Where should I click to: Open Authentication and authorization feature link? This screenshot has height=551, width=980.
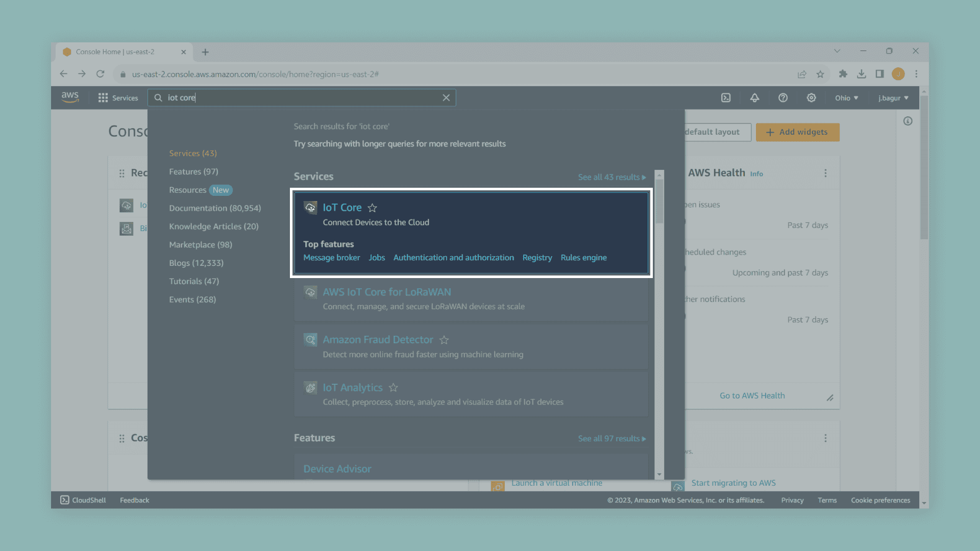[x=454, y=258]
